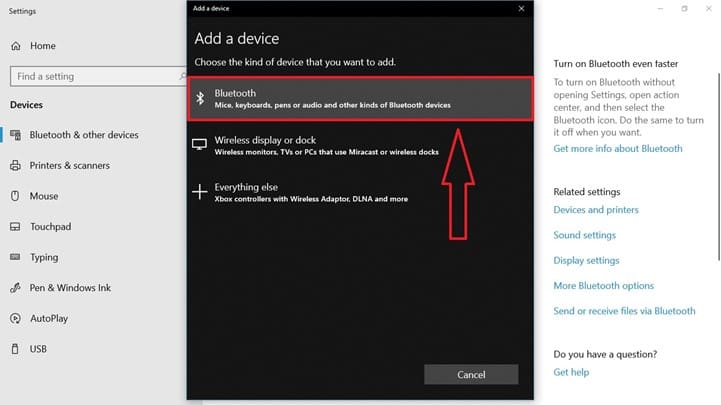
Task: Click the Touchpad icon in sidebar
Action: [x=17, y=227]
